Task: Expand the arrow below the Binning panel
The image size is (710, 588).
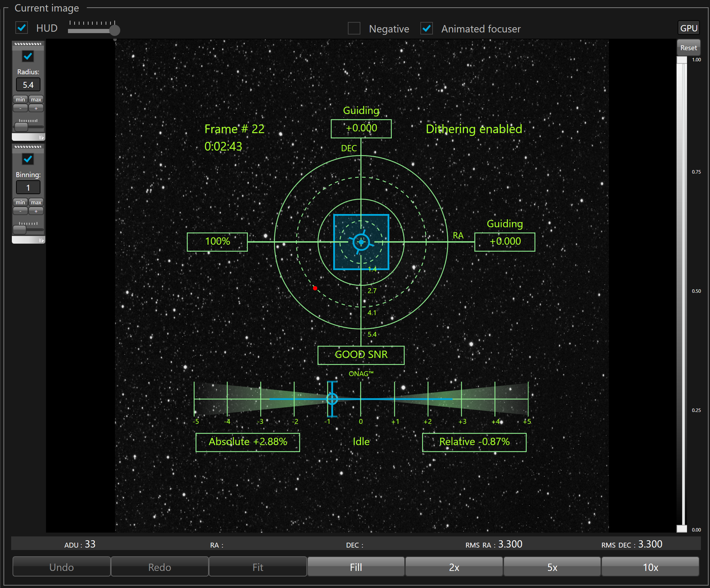Action: (x=41, y=240)
